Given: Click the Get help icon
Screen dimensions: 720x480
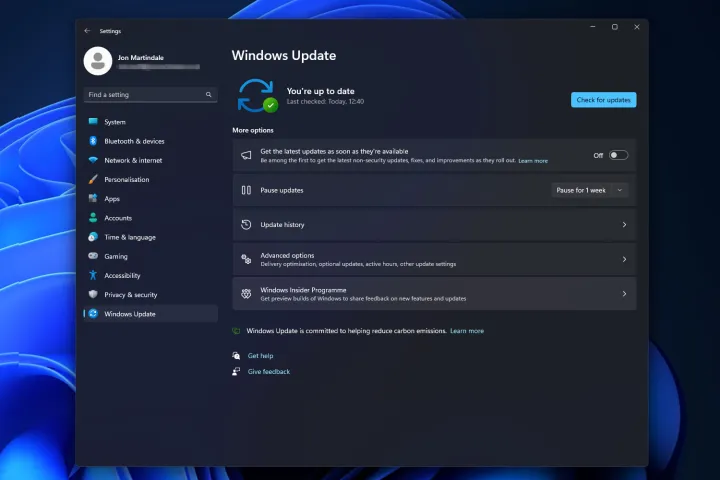Looking at the screenshot, I should click(x=236, y=356).
